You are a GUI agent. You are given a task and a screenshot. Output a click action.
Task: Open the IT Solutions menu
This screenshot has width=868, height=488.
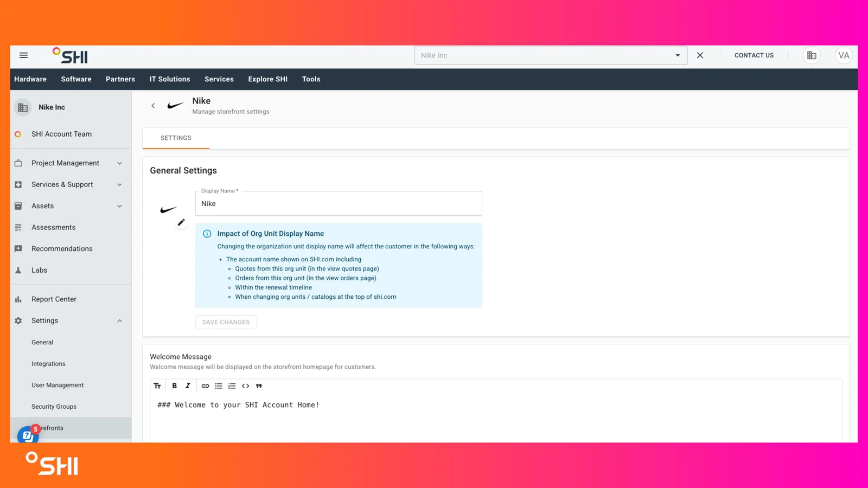pos(170,79)
